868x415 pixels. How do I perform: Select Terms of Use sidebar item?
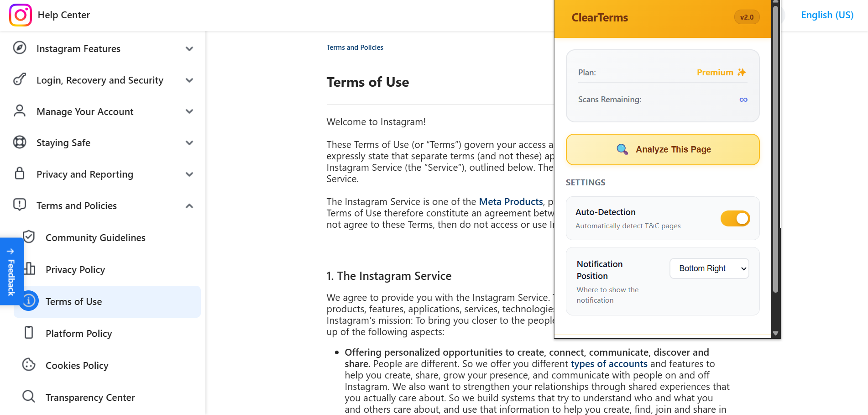point(107,302)
